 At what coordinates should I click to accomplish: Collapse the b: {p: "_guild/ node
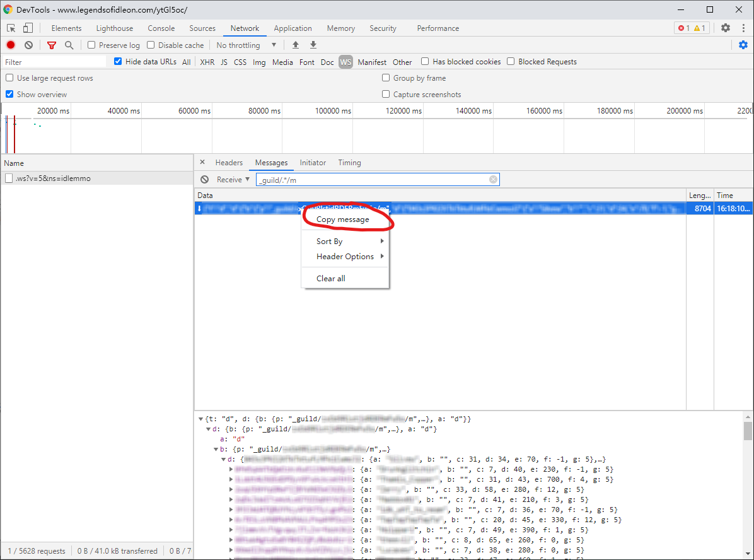216,450
